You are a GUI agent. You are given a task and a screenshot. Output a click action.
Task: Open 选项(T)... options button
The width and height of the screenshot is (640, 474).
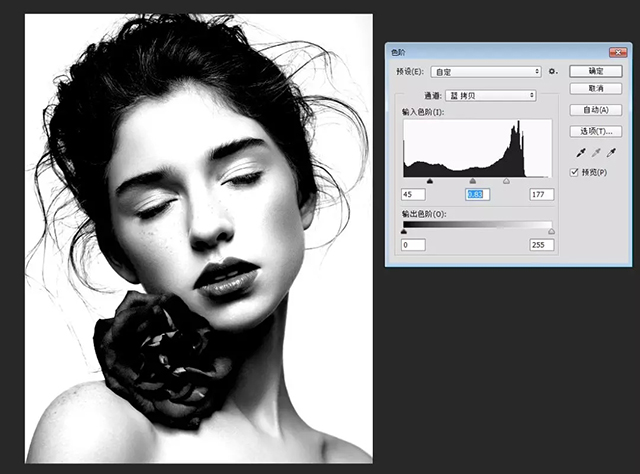[595, 131]
